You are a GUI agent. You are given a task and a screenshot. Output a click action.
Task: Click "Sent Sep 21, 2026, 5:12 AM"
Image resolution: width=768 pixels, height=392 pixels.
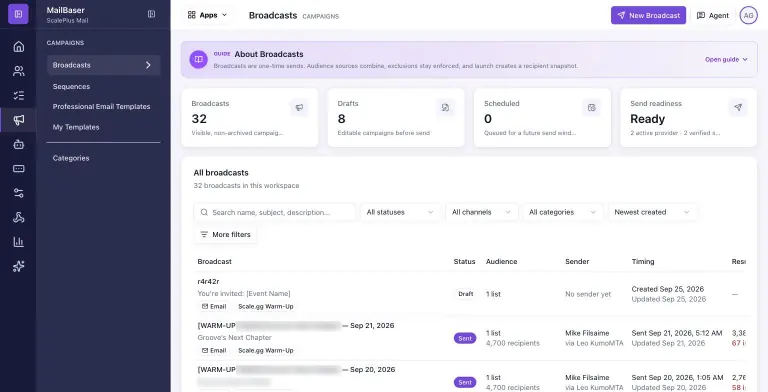click(676, 333)
